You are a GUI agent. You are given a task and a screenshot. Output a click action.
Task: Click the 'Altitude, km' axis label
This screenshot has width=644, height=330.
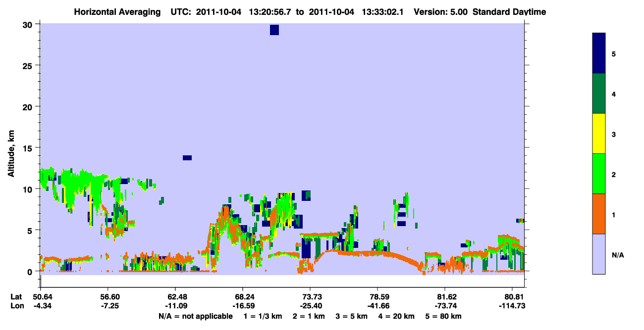(x=11, y=153)
